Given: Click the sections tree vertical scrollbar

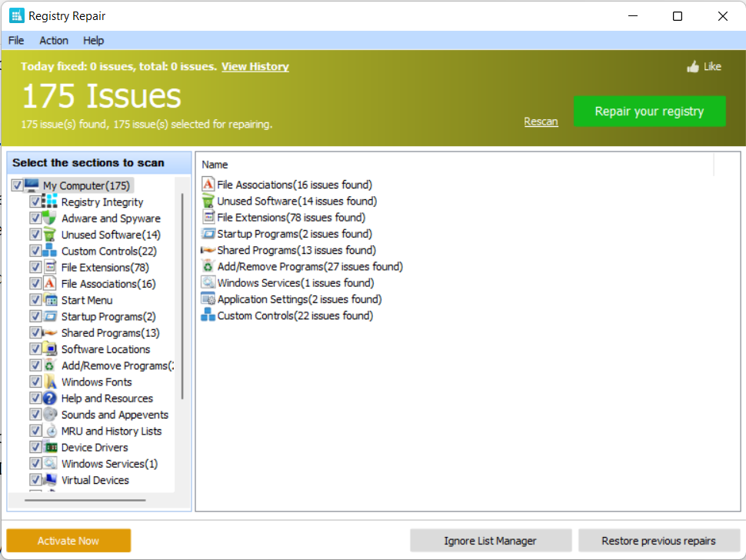Looking at the screenshot, I should point(182,296).
